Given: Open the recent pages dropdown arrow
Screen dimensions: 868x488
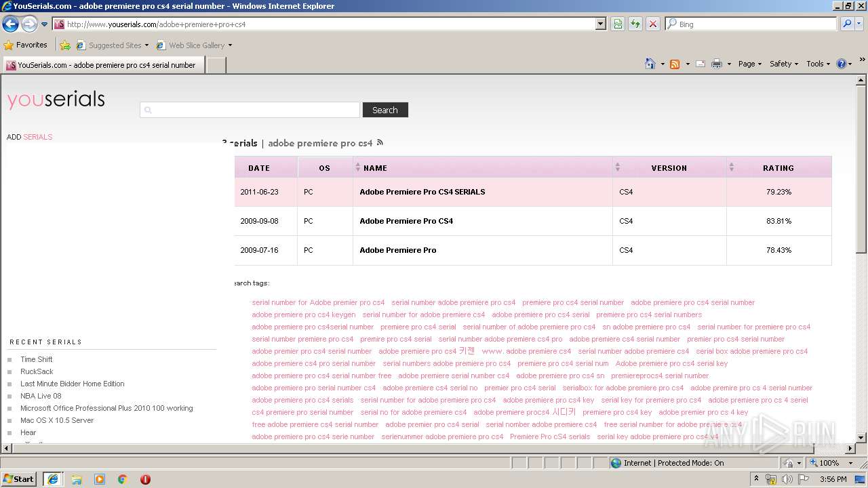Looking at the screenshot, I should [44, 24].
